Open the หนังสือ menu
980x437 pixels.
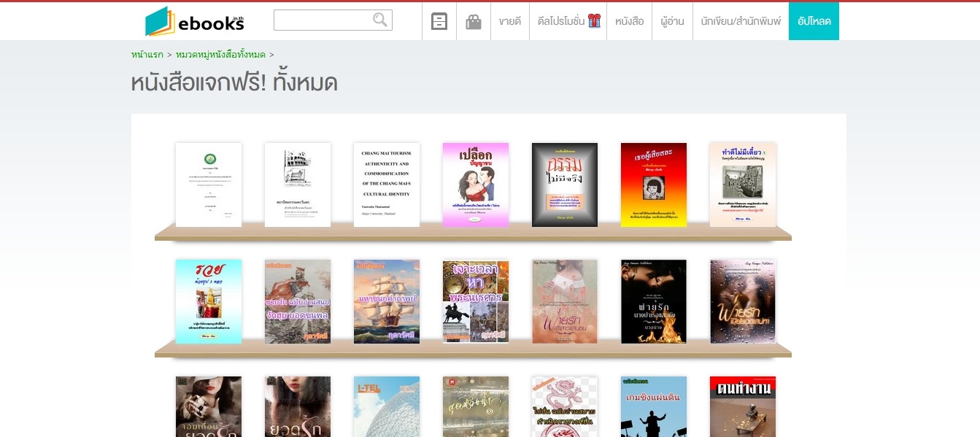pos(629,21)
